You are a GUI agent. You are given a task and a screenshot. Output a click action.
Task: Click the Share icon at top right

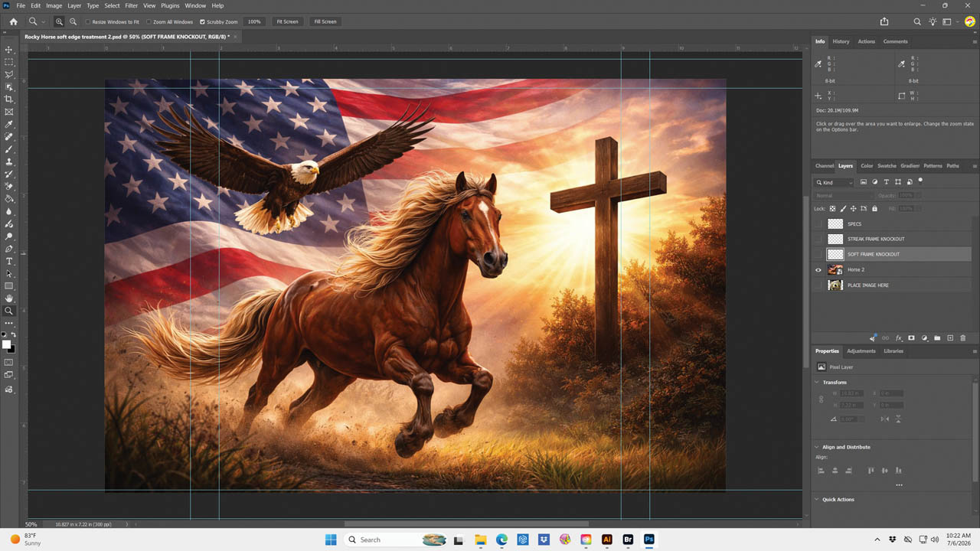[884, 21]
